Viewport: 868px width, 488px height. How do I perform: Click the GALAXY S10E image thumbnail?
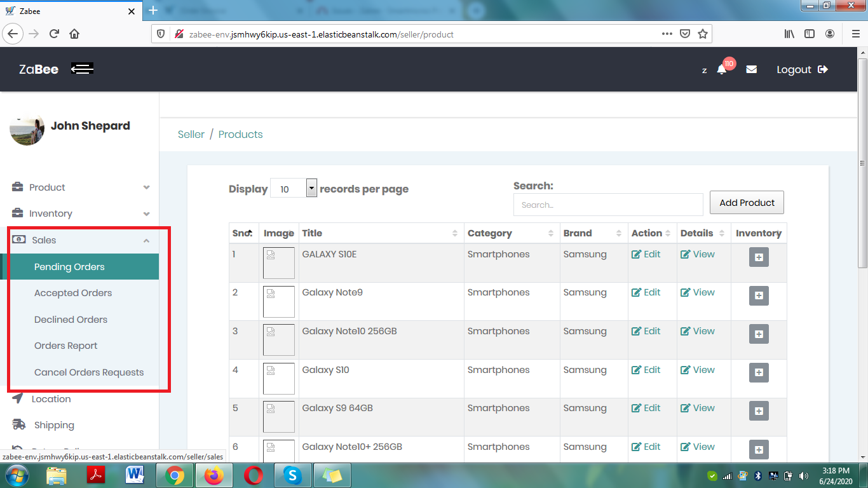[x=279, y=263]
